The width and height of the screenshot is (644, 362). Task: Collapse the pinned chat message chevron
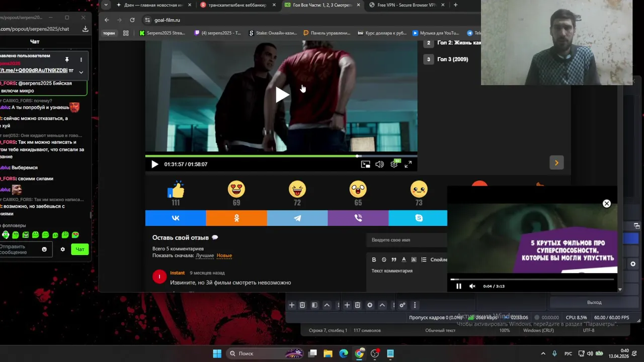coord(81,72)
